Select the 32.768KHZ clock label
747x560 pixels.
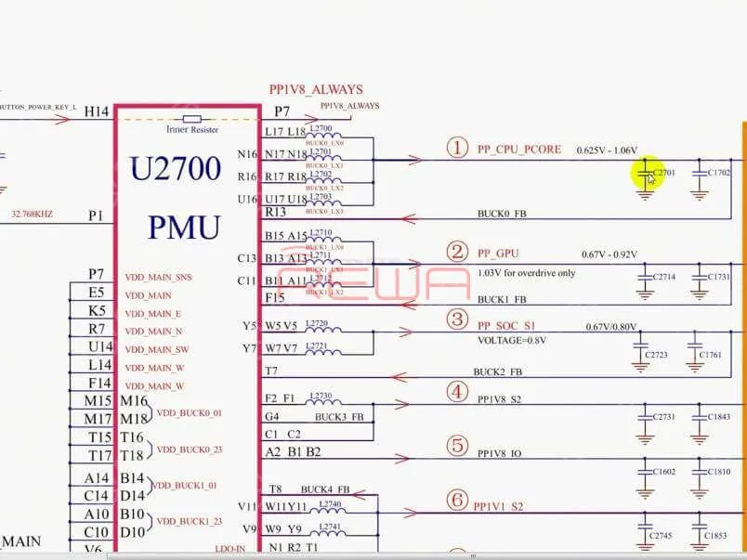[x=32, y=214]
